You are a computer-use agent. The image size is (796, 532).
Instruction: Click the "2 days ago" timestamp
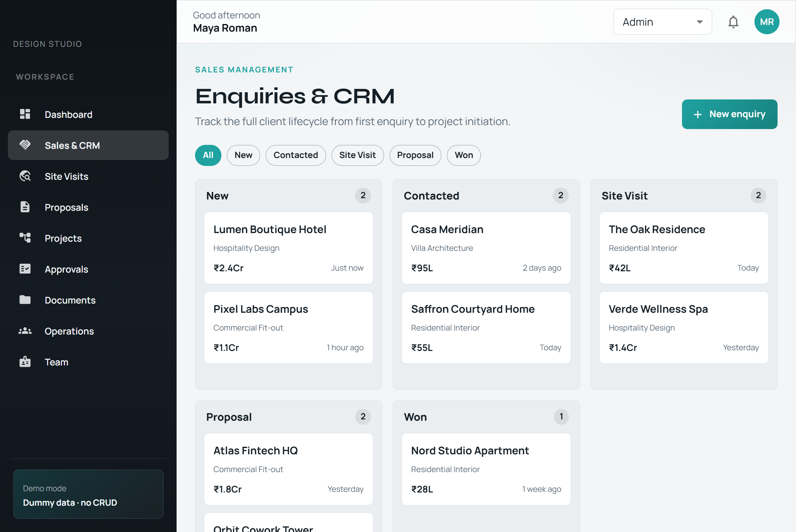(542, 268)
